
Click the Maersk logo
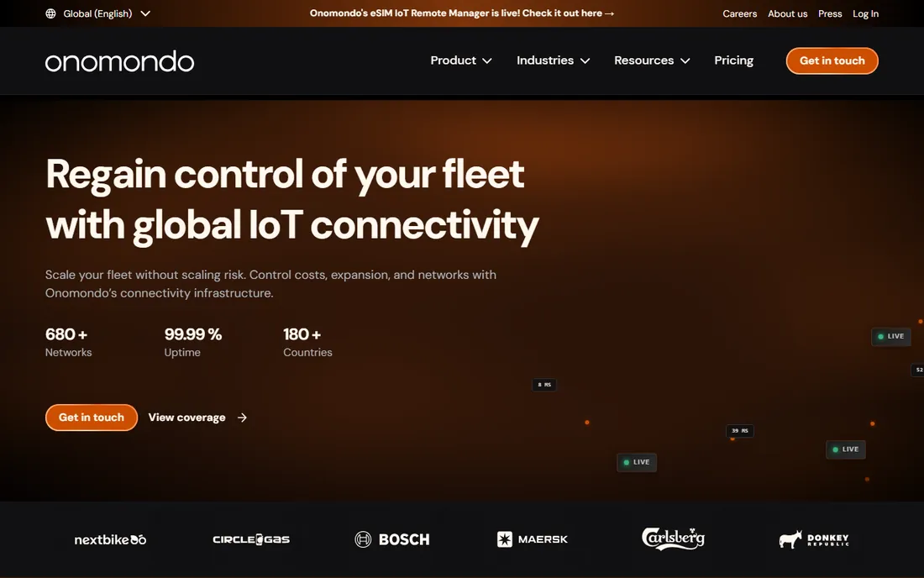(532, 539)
